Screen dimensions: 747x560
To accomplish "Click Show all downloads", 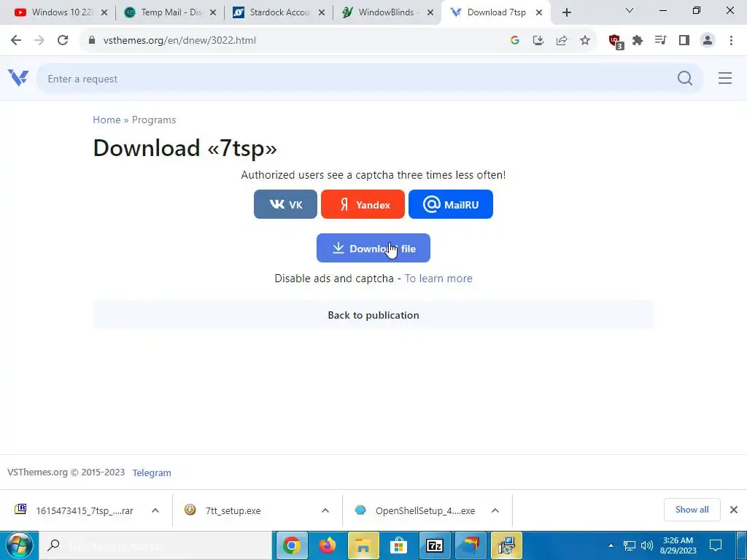I will tap(692, 510).
